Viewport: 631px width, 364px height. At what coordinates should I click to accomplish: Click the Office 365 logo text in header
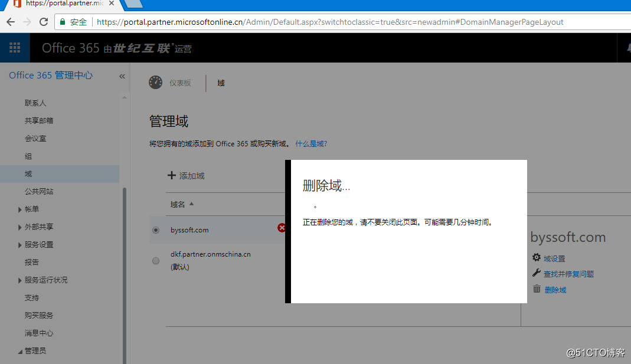(70, 48)
